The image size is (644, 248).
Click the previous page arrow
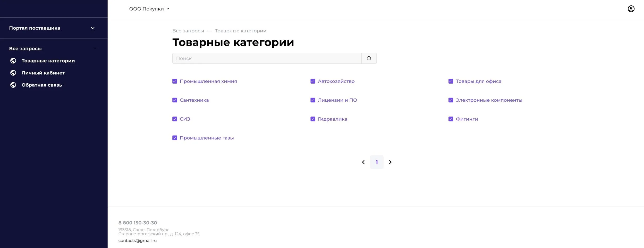363,162
